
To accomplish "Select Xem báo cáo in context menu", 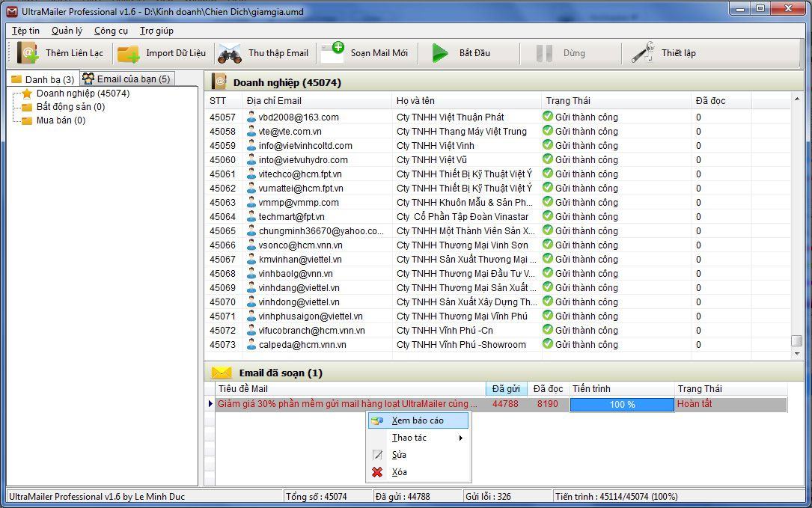I will point(417,420).
